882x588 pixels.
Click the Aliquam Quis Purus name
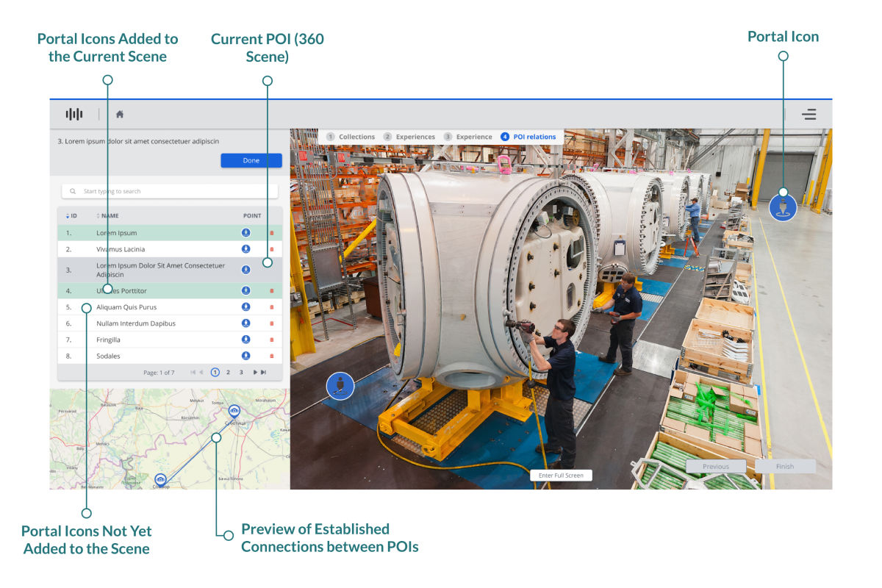(126, 307)
